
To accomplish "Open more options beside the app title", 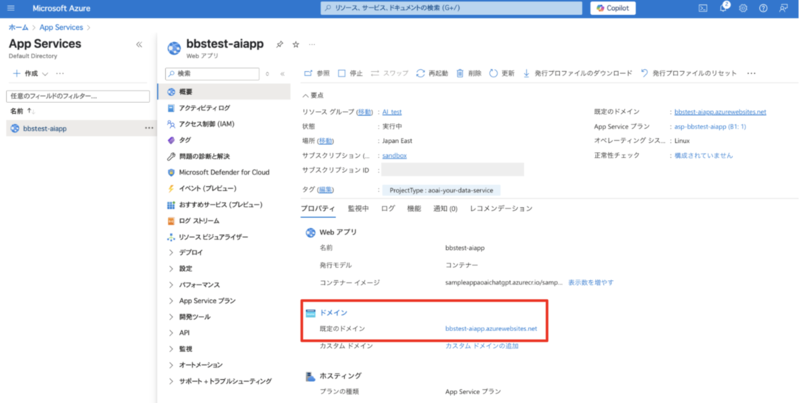I will (x=312, y=44).
